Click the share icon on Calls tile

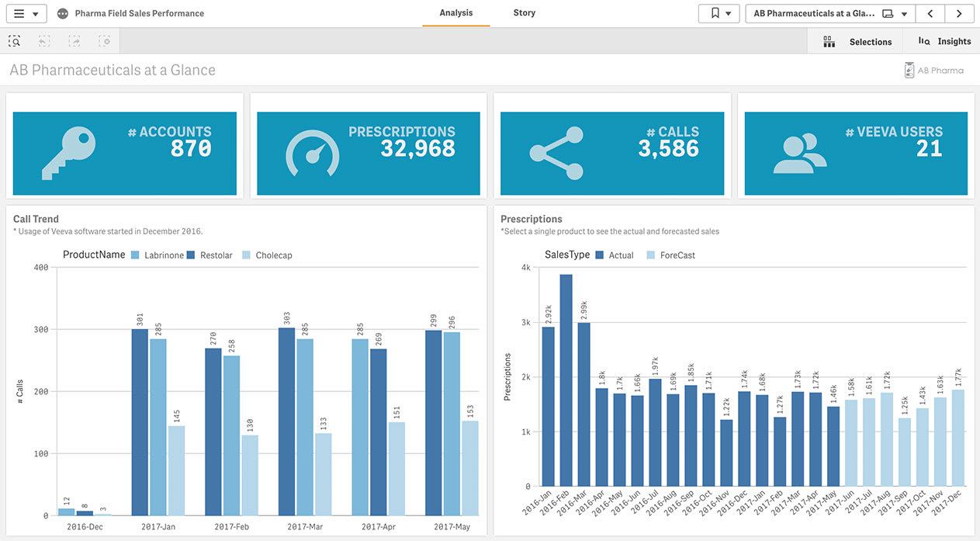point(556,154)
